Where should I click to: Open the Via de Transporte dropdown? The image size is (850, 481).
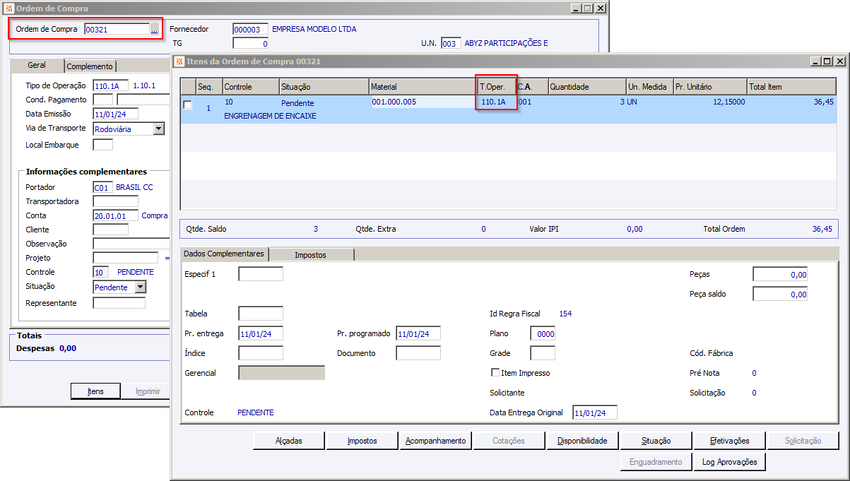pos(159,129)
